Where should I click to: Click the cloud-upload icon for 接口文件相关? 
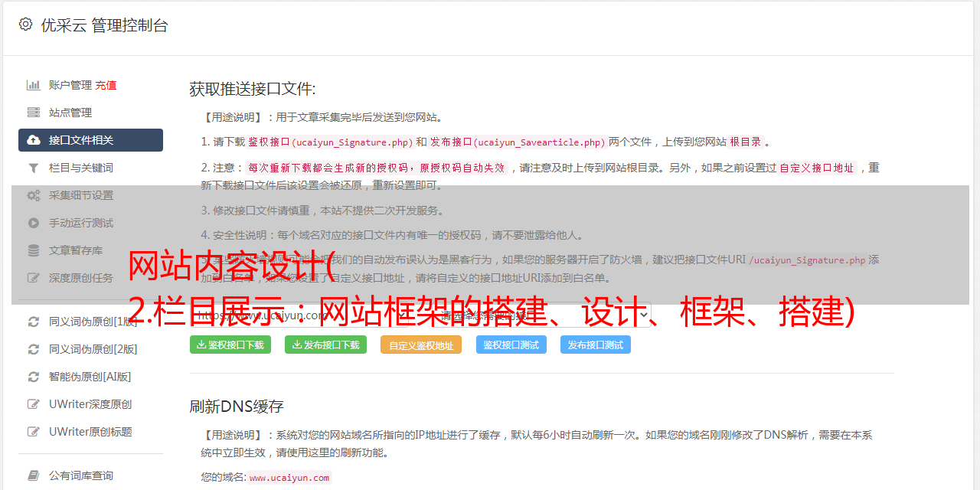[34, 140]
